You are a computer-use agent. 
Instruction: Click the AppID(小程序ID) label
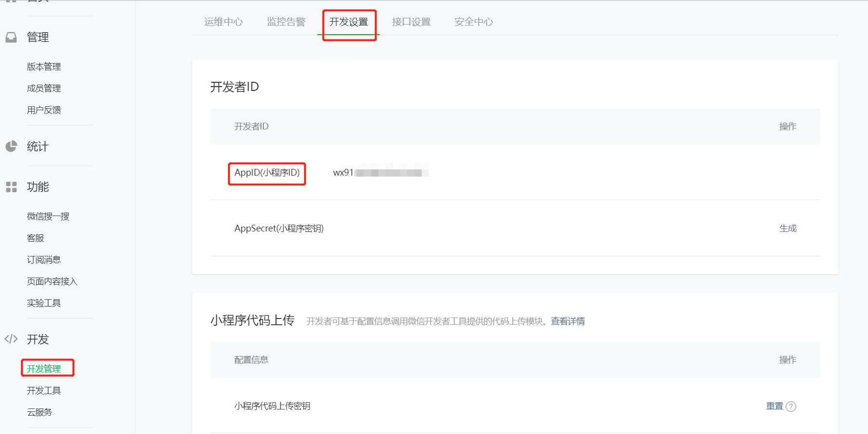point(267,172)
